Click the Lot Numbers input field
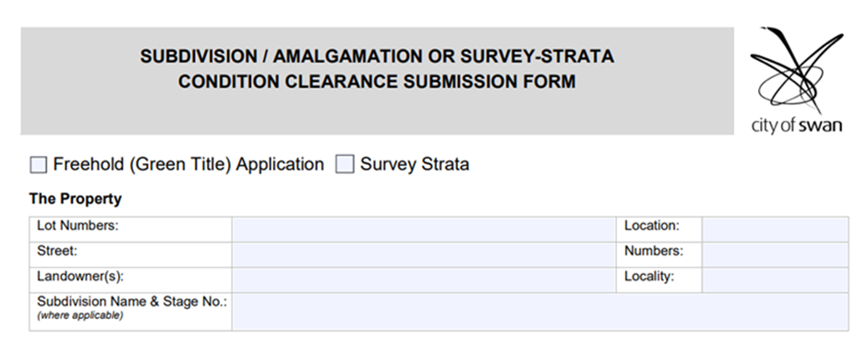Viewport: 868px width, 344px height. [424, 230]
